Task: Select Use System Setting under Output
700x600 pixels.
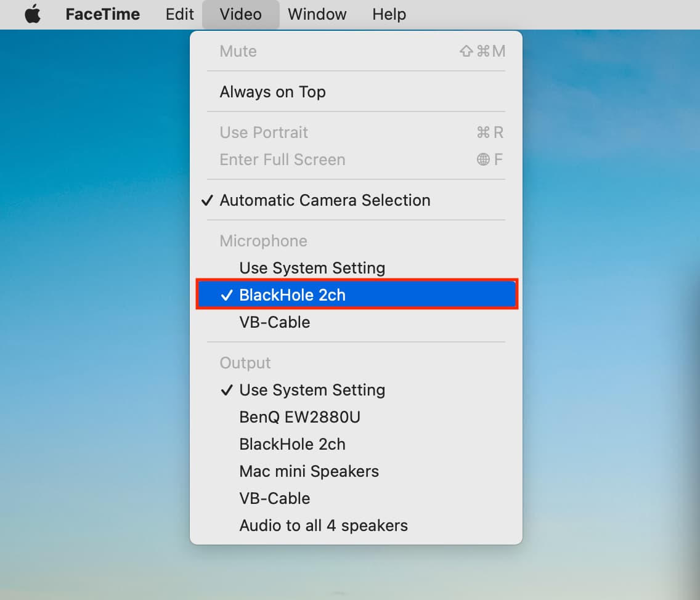Action: (356, 390)
